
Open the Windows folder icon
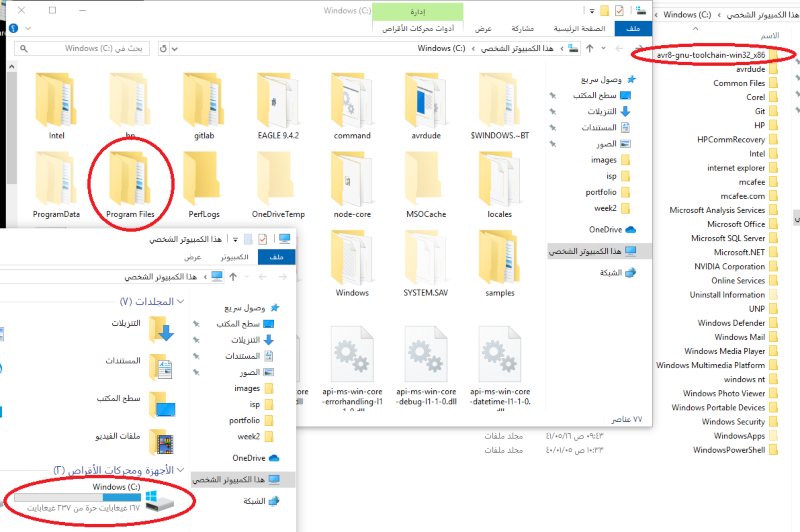click(352, 264)
